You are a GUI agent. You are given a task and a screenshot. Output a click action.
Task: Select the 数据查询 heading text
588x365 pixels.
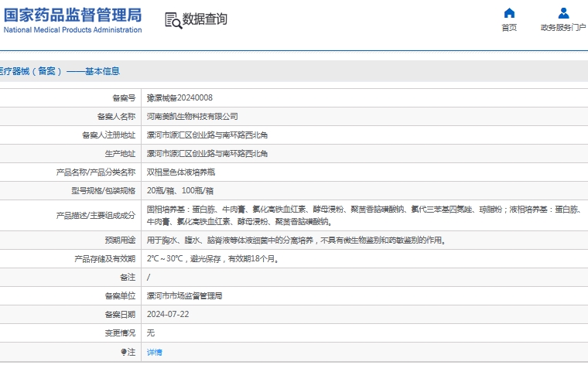(205, 19)
